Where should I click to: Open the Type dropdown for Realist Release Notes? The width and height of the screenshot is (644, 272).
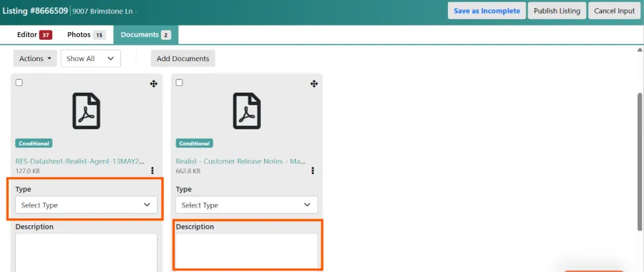pos(247,205)
